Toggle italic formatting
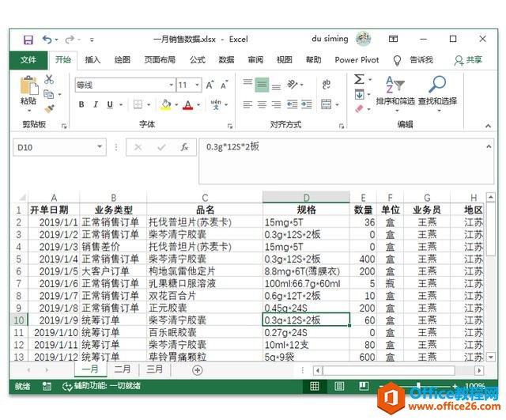The height and width of the screenshot is (420, 506). click(96, 104)
